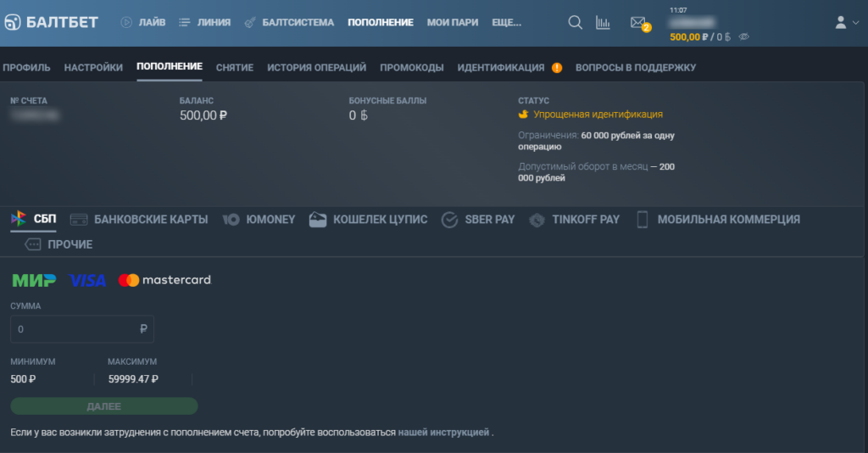Click the bonus points 0 value
Viewport: 868px width, 453px height.
359,115
